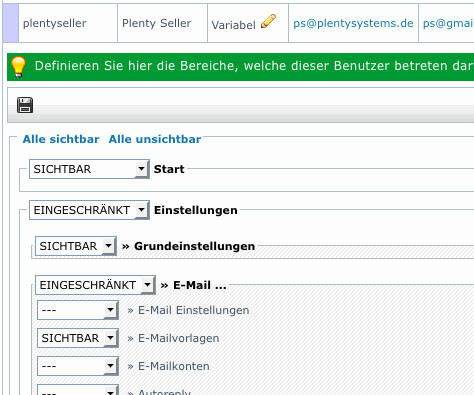Open the E-Mail Einstellungen visibility dropdown
This screenshot has height=395, width=474.
coord(78,310)
